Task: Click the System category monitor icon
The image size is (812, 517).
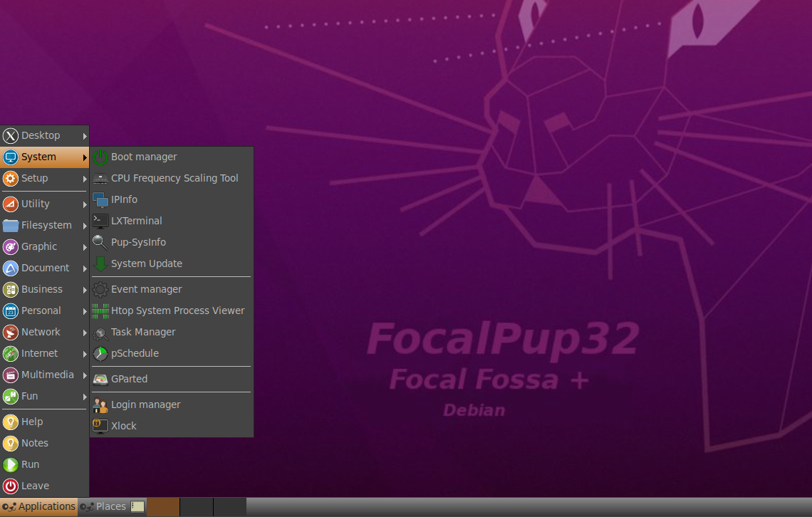Action: pyautogui.click(x=11, y=157)
